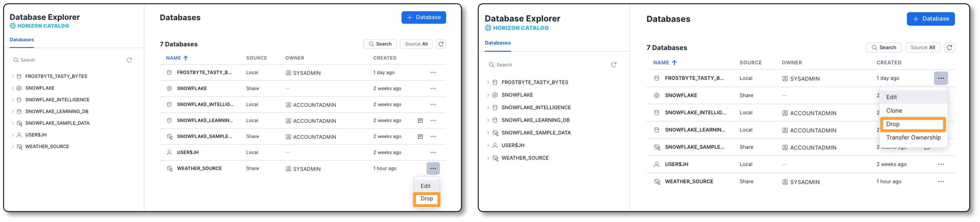Expand USER$JH in right window tree

488,146
